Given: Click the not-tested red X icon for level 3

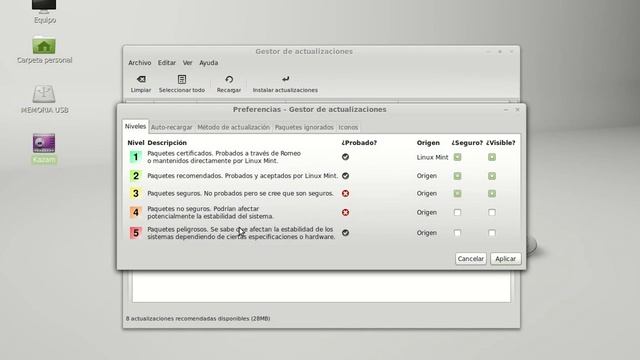Looking at the screenshot, I should point(345,193).
